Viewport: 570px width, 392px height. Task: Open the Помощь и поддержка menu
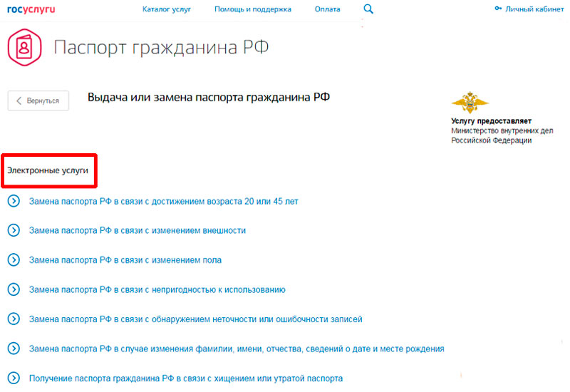253,9
